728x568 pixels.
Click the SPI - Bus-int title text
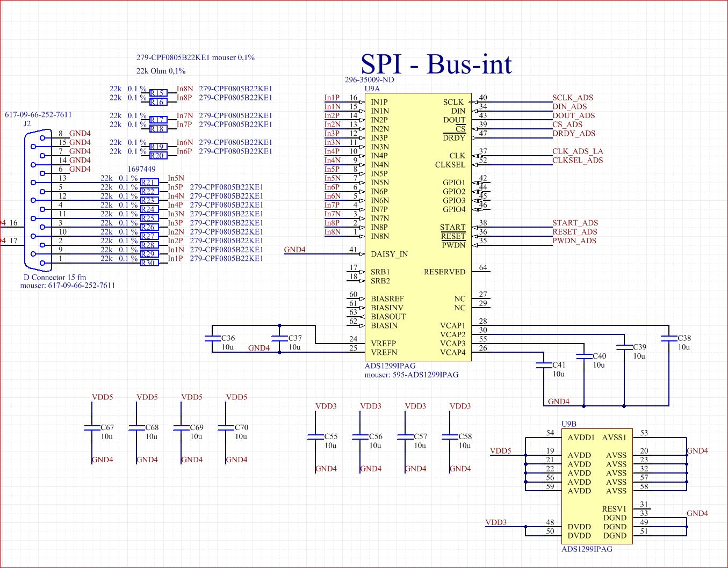point(436,64)
